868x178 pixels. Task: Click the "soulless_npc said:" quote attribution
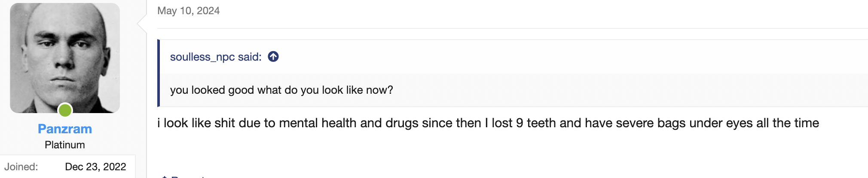coord(216,57)
